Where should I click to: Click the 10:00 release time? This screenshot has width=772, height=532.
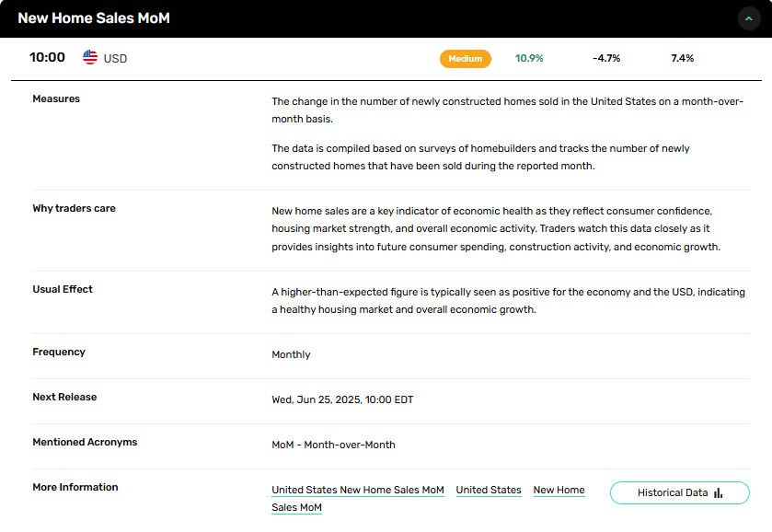coord(47,57)
